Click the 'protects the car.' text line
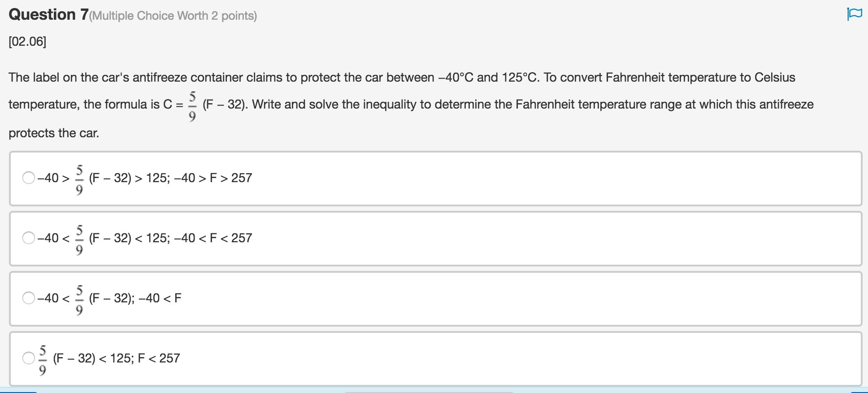The width and height of the screenshot is (868, 393). point(54,133)
